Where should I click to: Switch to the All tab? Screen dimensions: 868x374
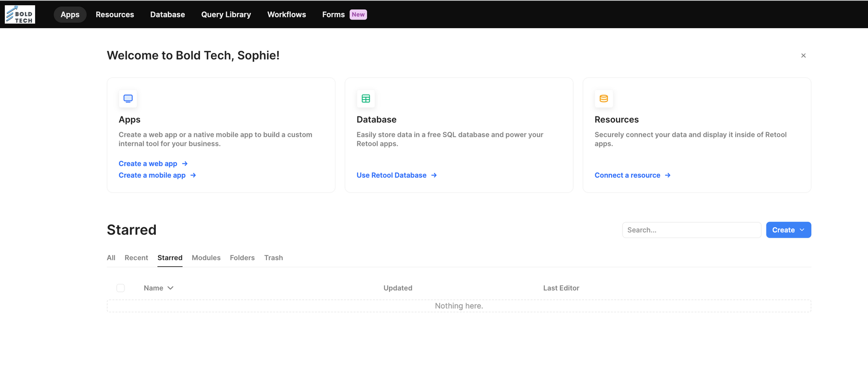click(x=111, y=258)
